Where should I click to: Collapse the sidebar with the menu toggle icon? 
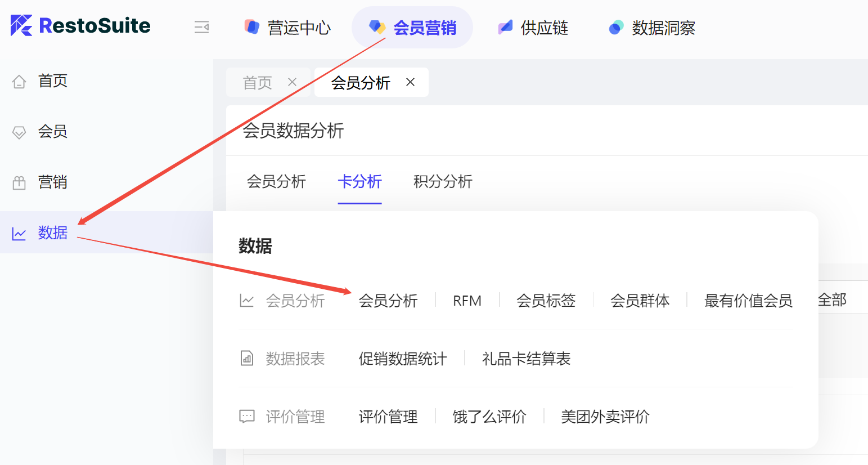pos(201,27)
